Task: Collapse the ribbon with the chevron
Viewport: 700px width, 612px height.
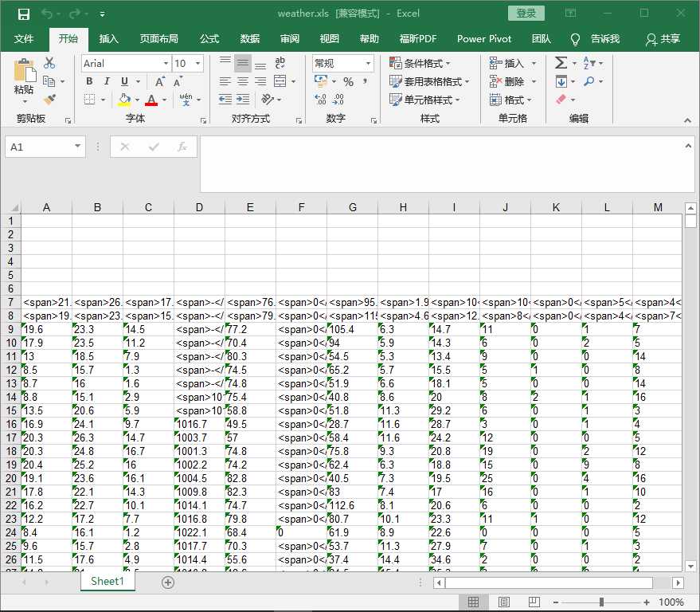Action: 687,120
